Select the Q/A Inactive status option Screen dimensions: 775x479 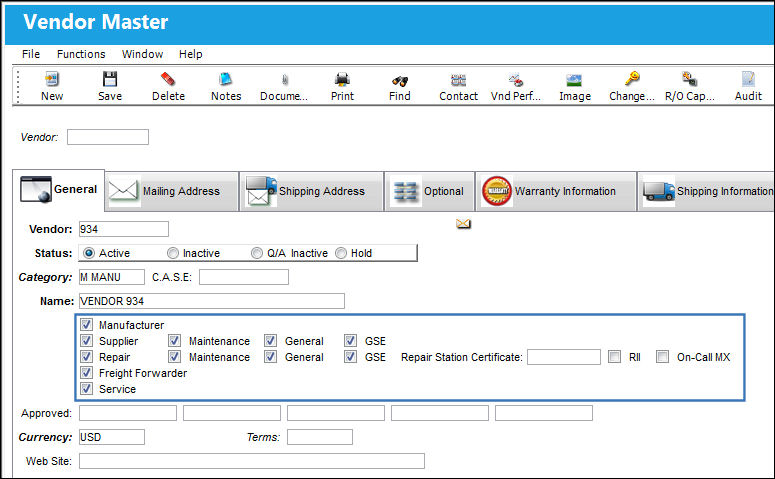(x=257, y=253)
